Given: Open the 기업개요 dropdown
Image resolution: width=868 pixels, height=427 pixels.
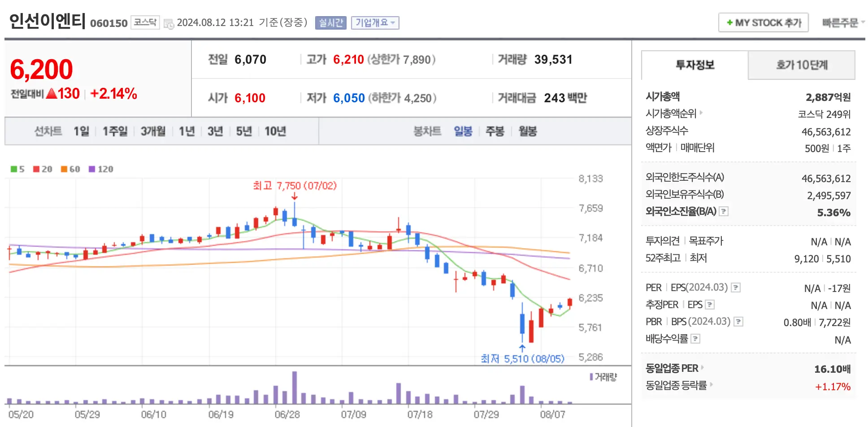Looking at the screenshot, I should (x=375, y=22).
